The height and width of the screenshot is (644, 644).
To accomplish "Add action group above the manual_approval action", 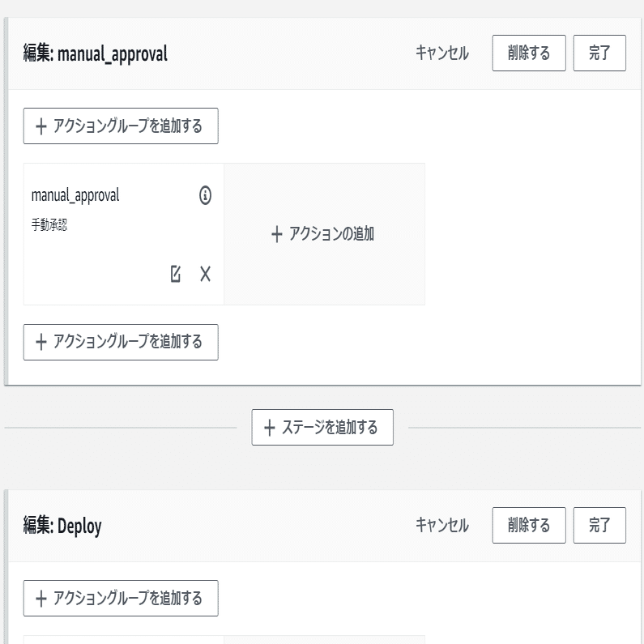I will (121, 126).
